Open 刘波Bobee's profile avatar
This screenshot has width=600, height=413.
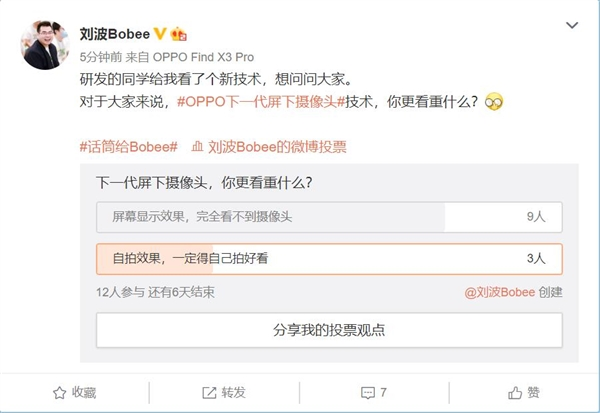click(x=44, y=46)
